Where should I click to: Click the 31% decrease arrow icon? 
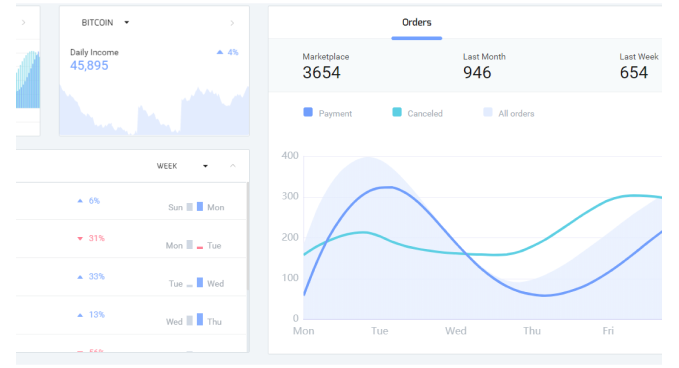point(80,239)
